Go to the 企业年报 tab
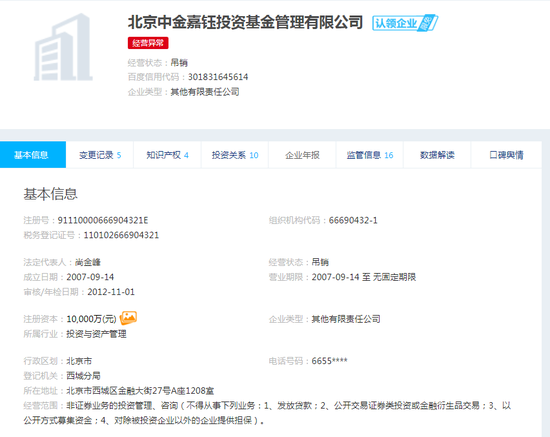This screenshot has height=437, width=550. (302, 155)
